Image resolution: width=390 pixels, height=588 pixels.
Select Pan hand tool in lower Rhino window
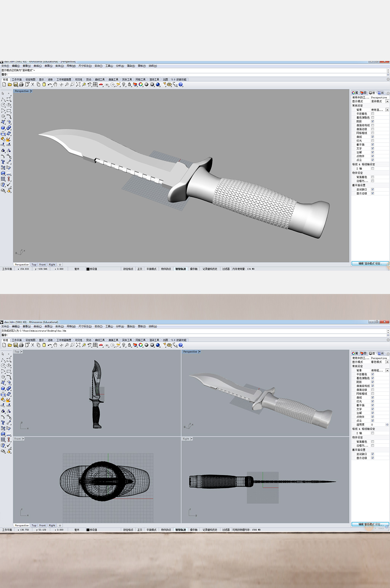(55, 345)
